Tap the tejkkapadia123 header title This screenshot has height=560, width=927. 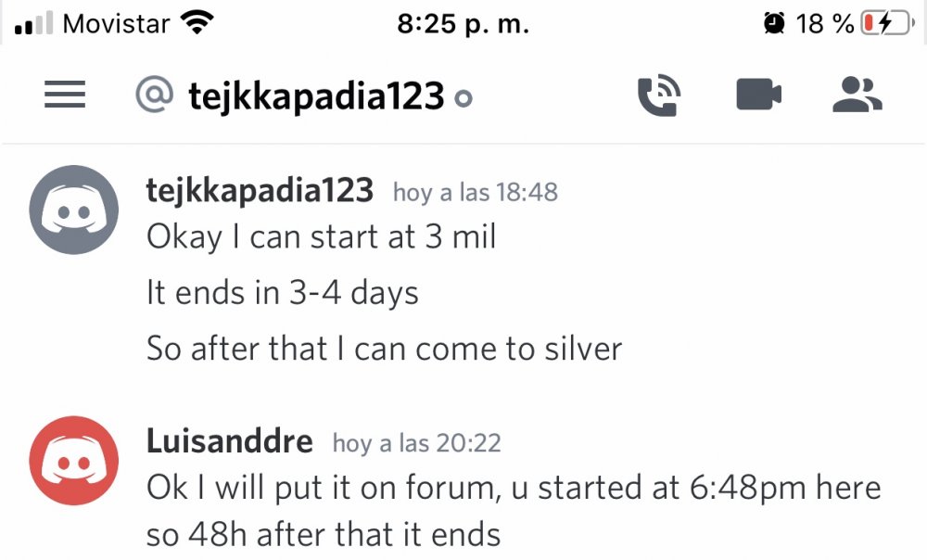point(316,95)
